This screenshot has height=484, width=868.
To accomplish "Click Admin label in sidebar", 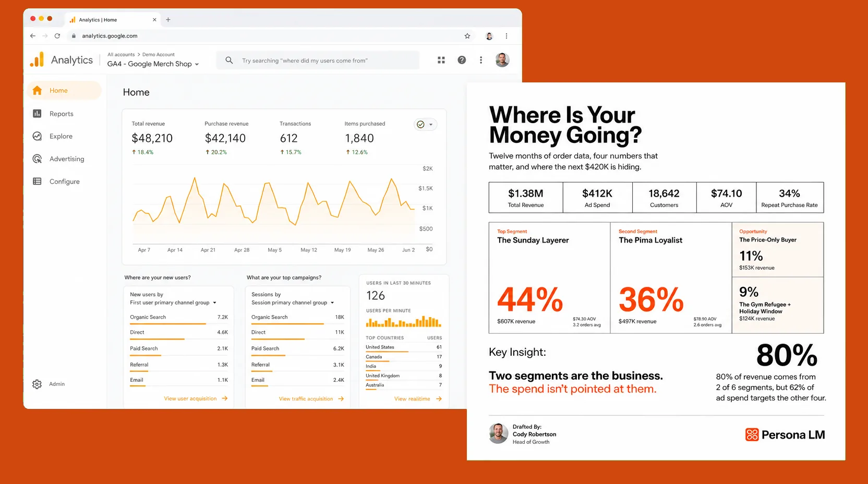I will coord(57,384).
